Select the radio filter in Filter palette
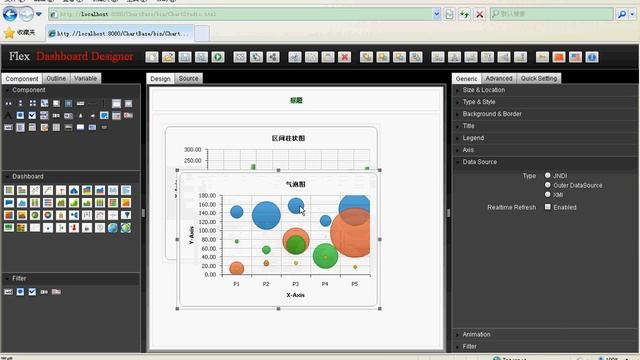The height and width of the screenshot is (360, 640). pos(20,292)
